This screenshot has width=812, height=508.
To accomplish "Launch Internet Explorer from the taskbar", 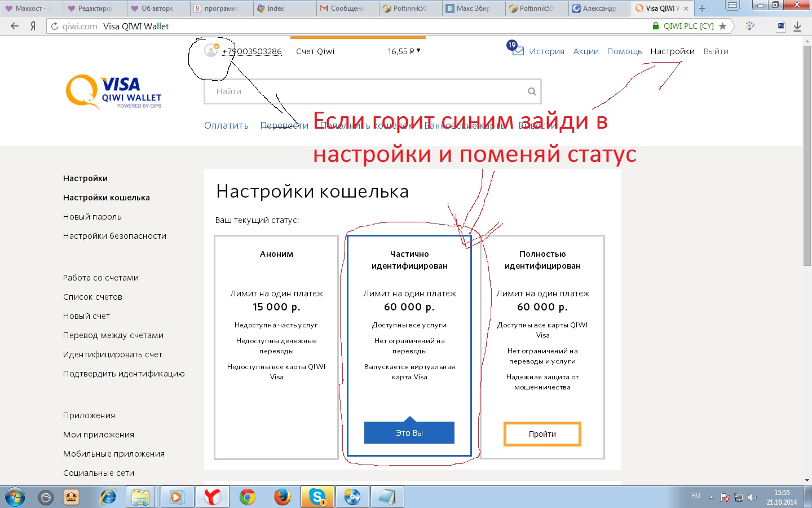I will click(108, 497).
